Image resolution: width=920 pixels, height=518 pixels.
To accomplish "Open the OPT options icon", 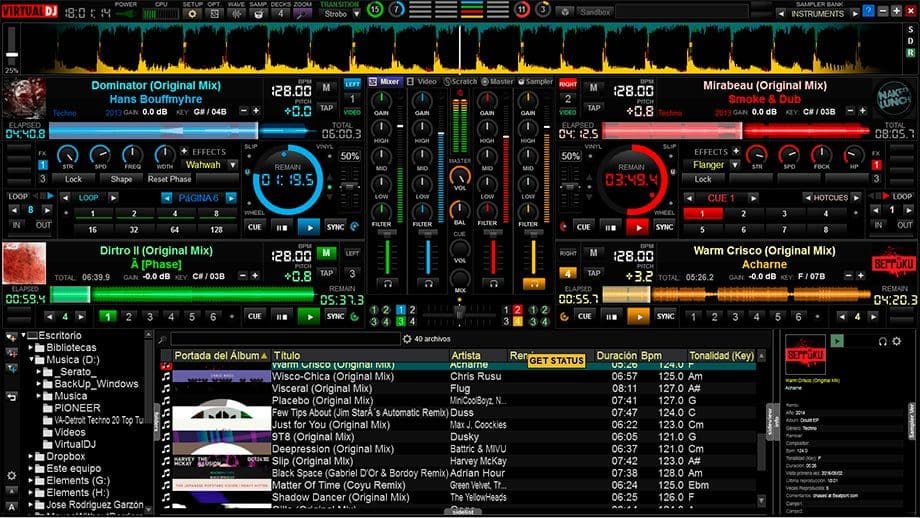I will click(214, 13).
